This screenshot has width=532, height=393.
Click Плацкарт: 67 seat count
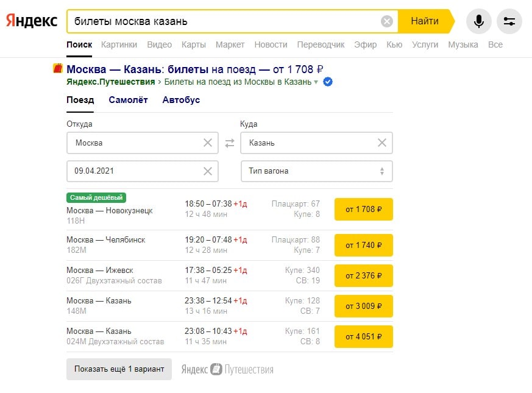pyautogui.click(x=296, y=204)
